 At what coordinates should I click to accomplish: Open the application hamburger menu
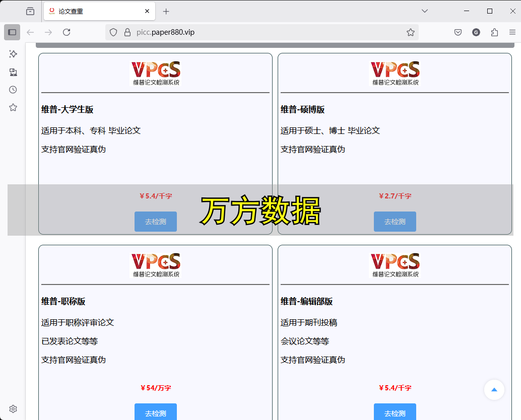pos(512,32)
